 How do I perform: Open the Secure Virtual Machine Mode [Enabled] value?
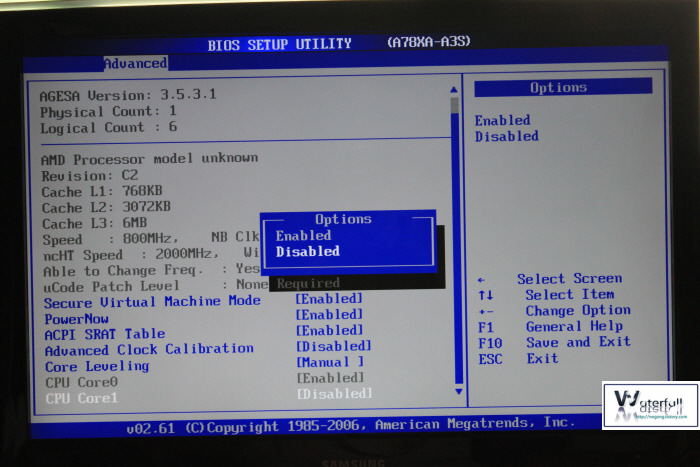click(x=329, y=299)
